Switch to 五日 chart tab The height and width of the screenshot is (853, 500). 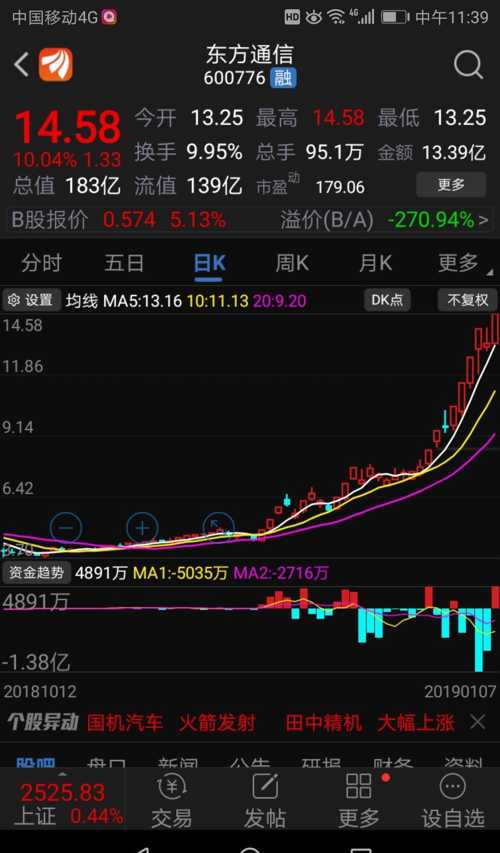pyautogui.click(x=124, y=263)
